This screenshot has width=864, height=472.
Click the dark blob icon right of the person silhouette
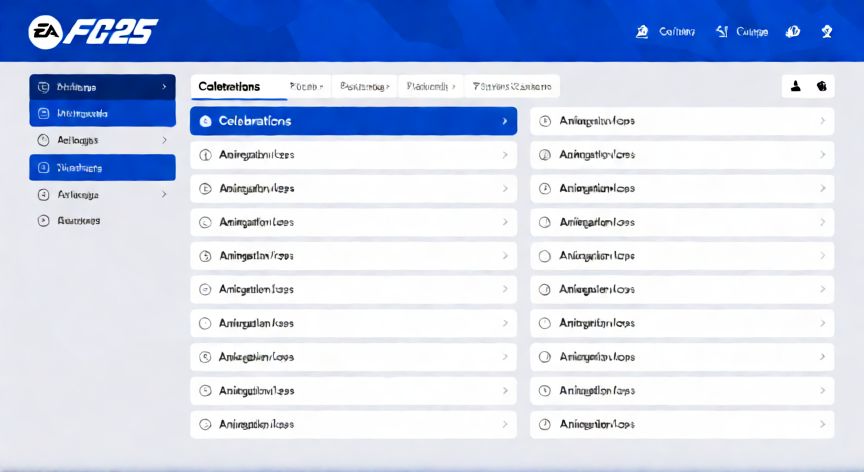(x=822, y=86)
